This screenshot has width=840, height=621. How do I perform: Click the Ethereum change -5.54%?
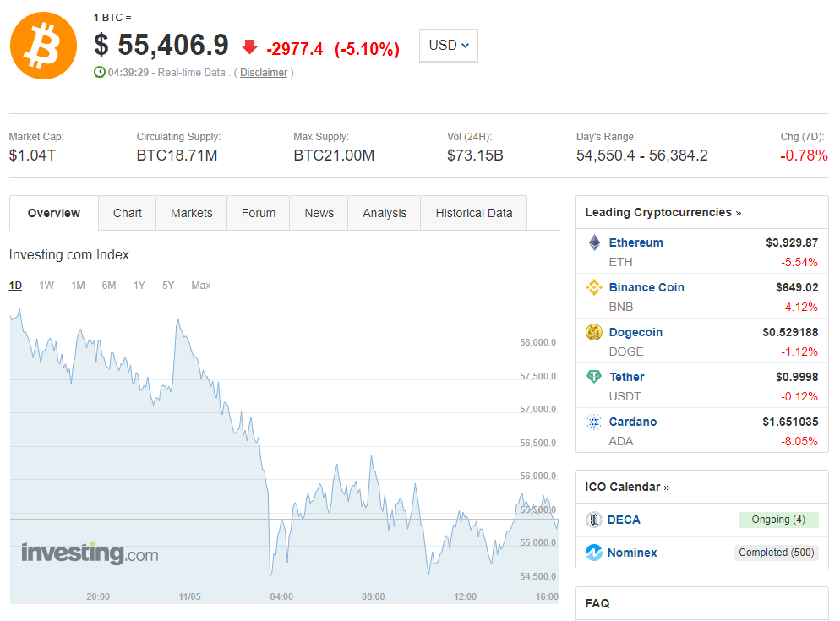(799, 262)
